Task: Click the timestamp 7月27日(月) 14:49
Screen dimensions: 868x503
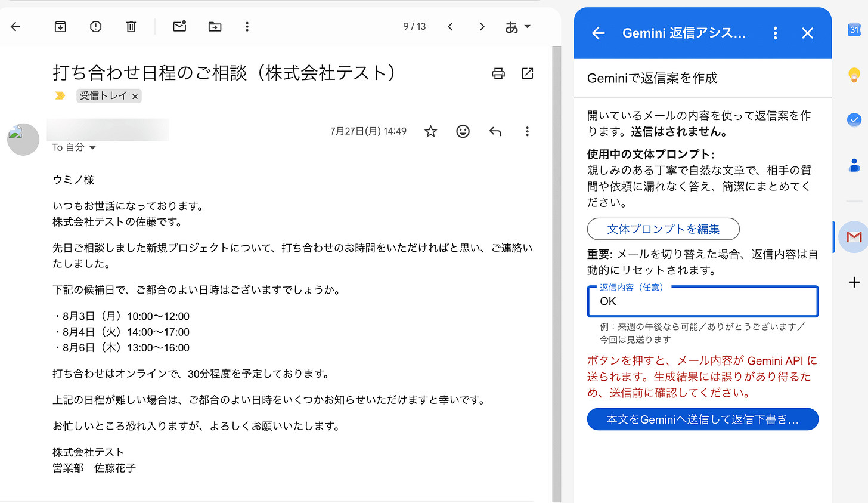Action: point(368,131)
